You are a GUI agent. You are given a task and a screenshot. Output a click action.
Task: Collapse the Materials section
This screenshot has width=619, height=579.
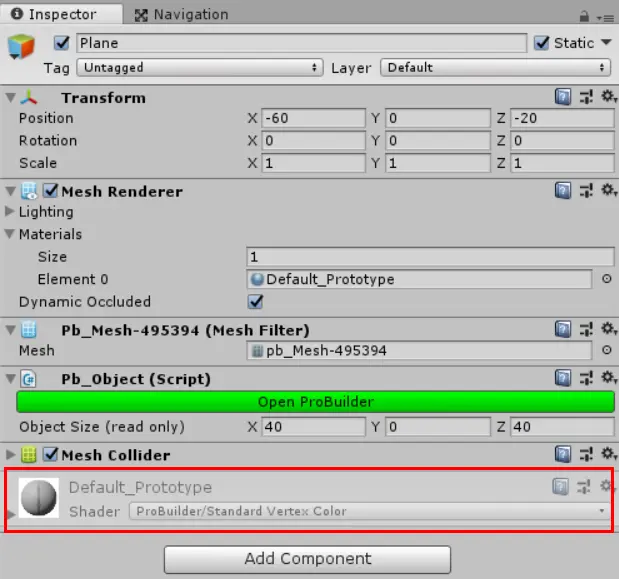(x=9, y=234)
